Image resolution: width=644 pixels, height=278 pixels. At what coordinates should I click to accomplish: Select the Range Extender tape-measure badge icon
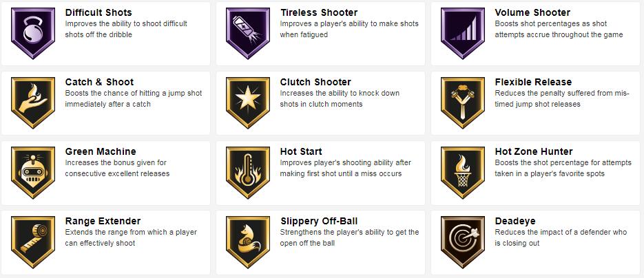pyautogui.click(x=32, y=242)
